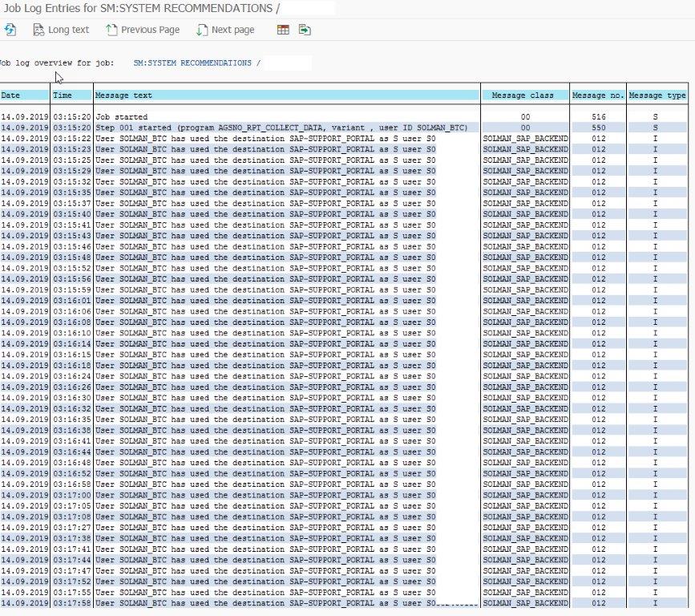This screenshot has width=695, height=616.
Task: Click SOLMAN_SAP_BACKEND in the 03:17:44 row
Action: click(x=525, y=560)
